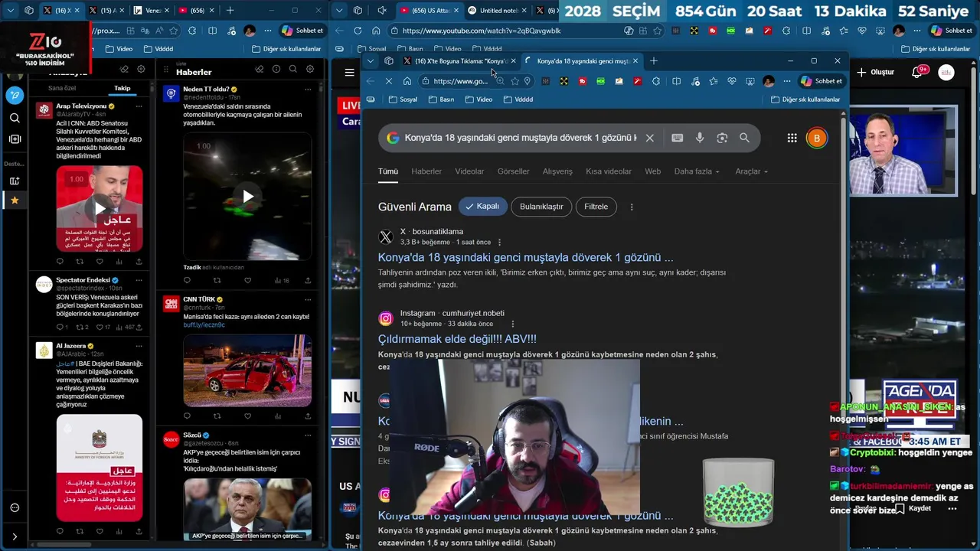Open Haberler column search icon
This screenshot has width=980, height=551.
click(293, 69)
